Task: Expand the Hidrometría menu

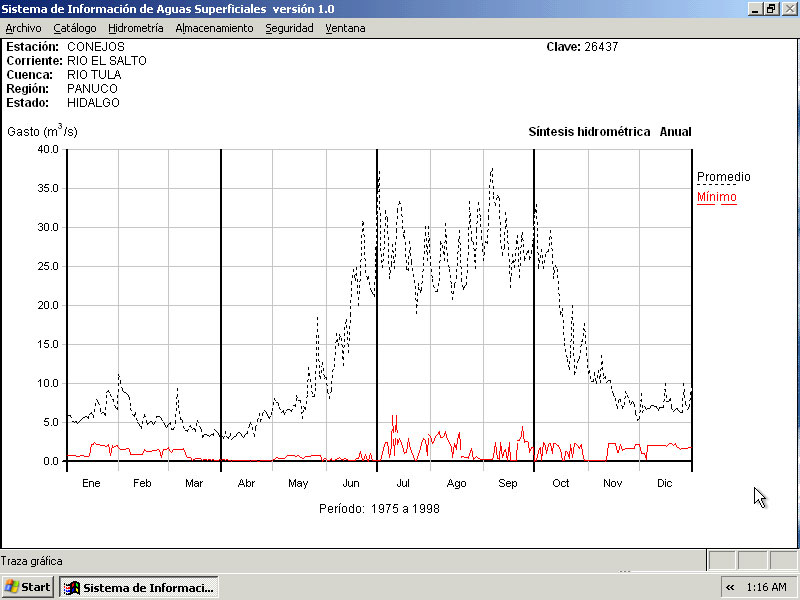Action: tap(135, 28)
